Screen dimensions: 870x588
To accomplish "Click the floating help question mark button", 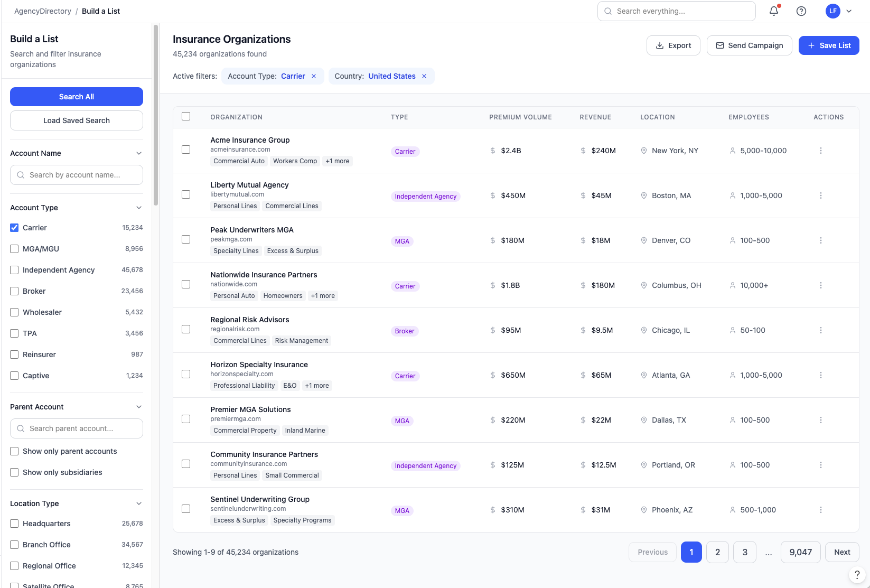I will pyautogui.click(x=857, y=575).
